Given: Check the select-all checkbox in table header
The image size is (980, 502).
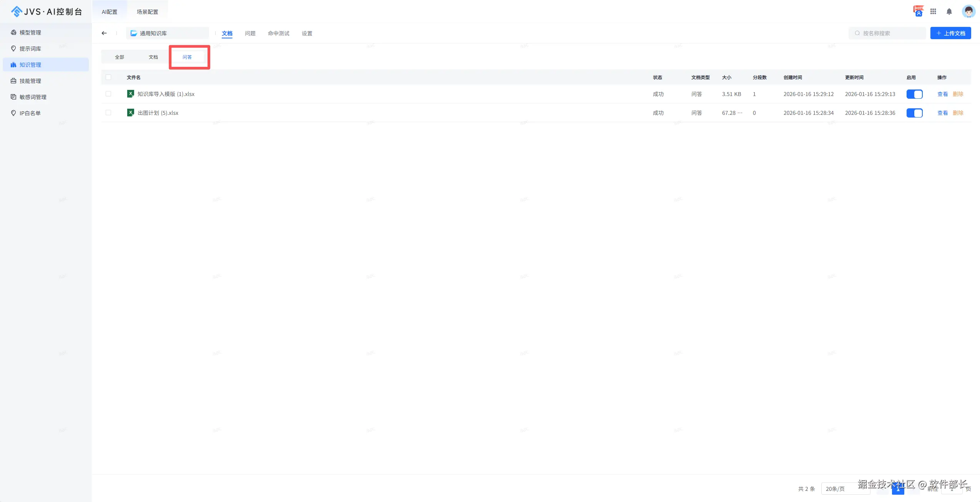Looking at the screenshot, I should [x=108, y=77].
